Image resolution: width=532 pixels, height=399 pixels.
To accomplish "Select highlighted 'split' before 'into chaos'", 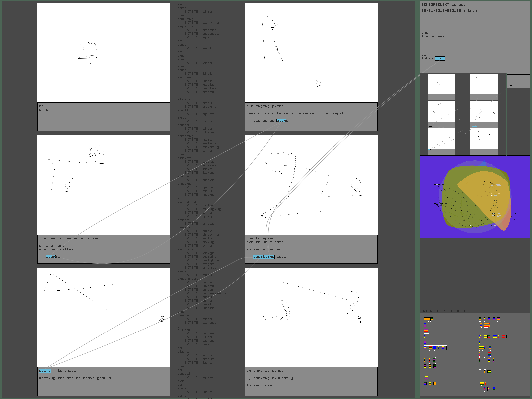I will click(45, 371).
